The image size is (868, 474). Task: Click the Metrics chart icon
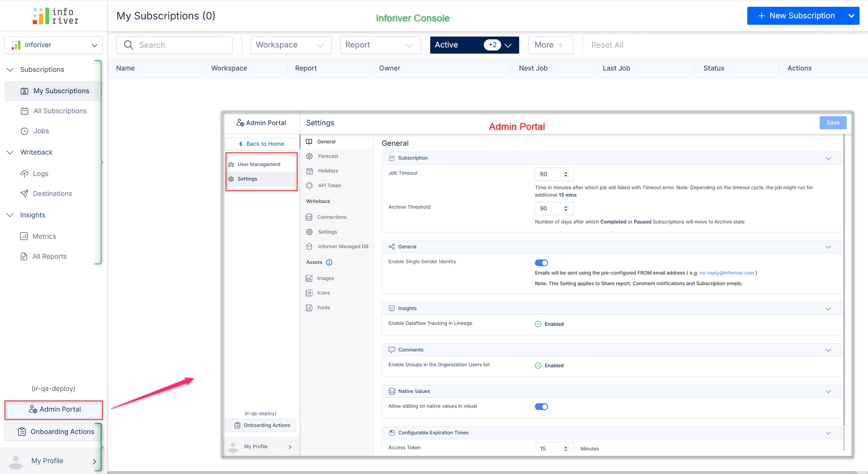pos(24,236)
